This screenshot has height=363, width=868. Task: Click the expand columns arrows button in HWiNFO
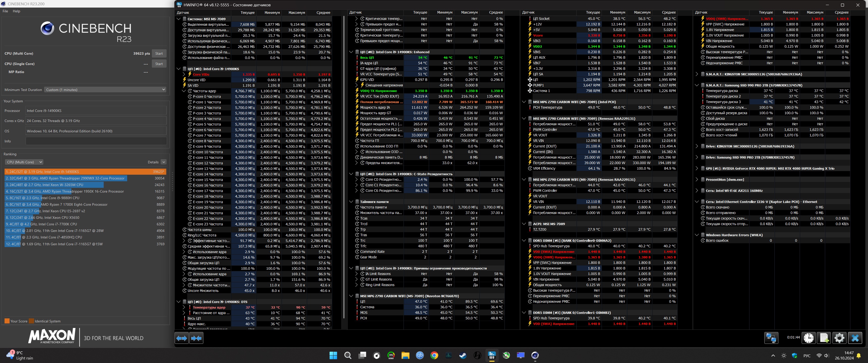click(182, 338)
